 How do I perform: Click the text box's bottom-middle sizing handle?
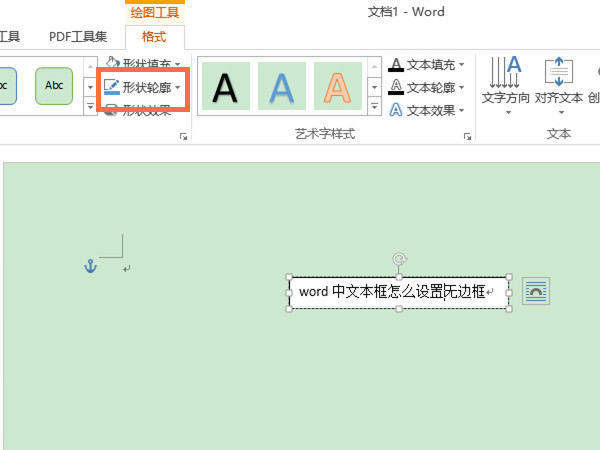tap(399, 309)
